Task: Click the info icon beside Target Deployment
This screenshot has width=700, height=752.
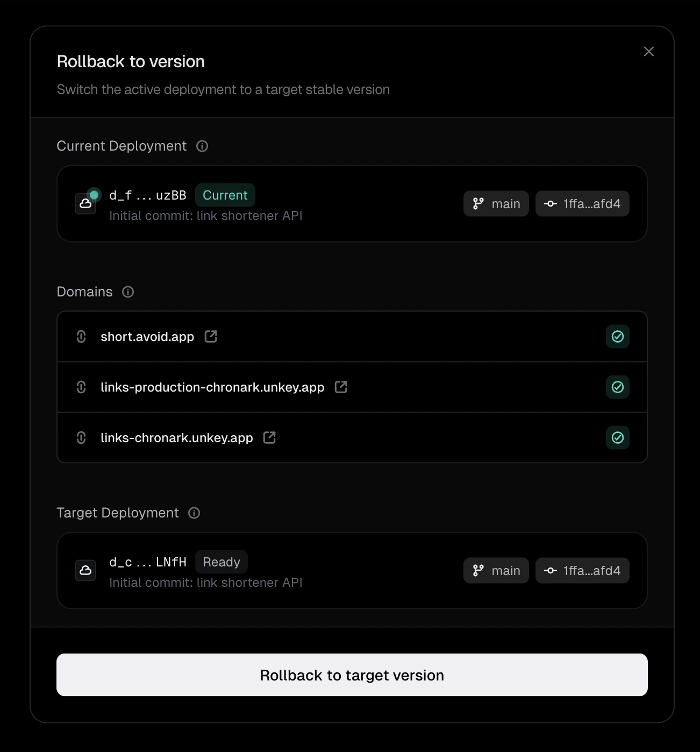Action: click(x=194, y=513)
